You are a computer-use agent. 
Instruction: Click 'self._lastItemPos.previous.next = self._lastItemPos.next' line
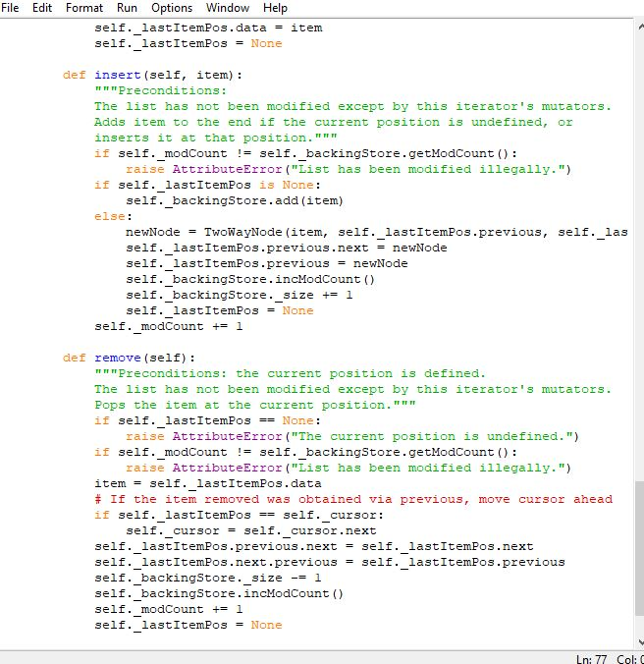point(313,546)
